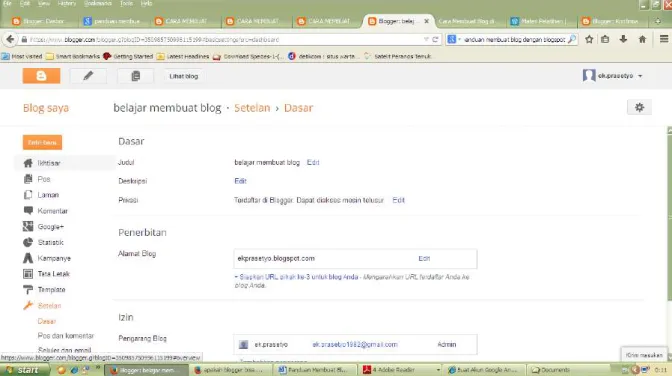Open Google+ in the sidebar
The width and height of the screenshot is (672, 376).
coord(51,227)
